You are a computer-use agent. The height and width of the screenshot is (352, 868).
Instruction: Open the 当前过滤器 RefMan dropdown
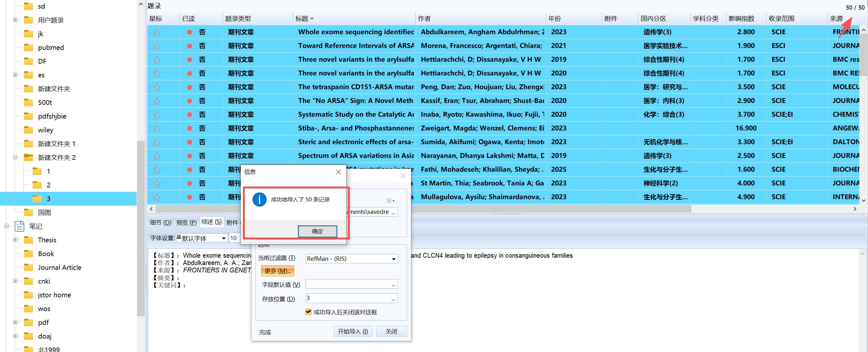(x=393, y=258)
